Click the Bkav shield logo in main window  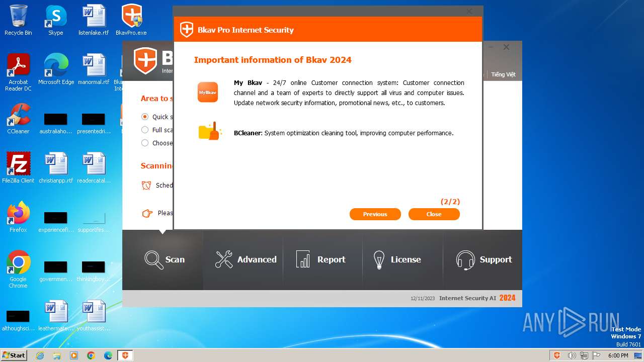click(x=145, y=61)
